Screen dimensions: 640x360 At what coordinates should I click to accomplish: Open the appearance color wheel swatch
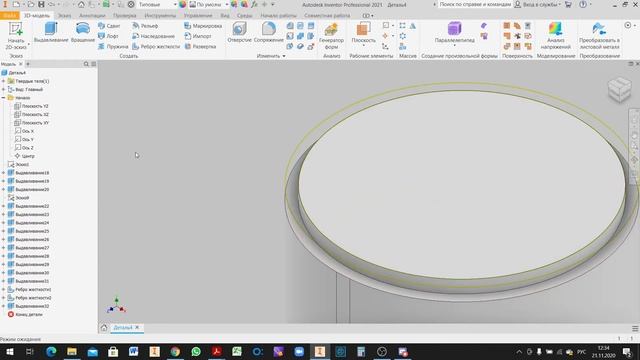[182, 4]
